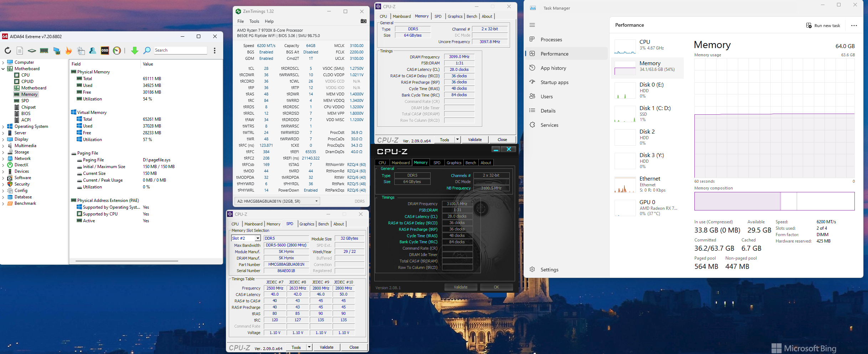Open Task Manager Settings
This screenshot has height=354, width=868.
coord(566,270)
